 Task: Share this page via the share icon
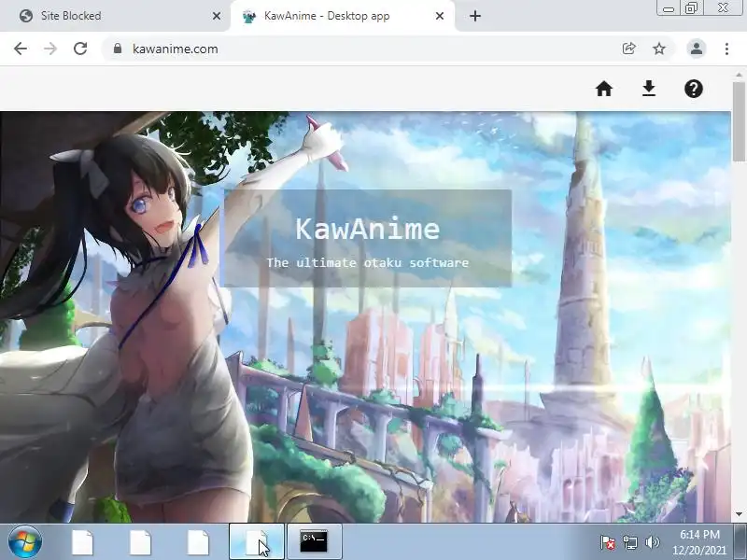pos(628,49)
